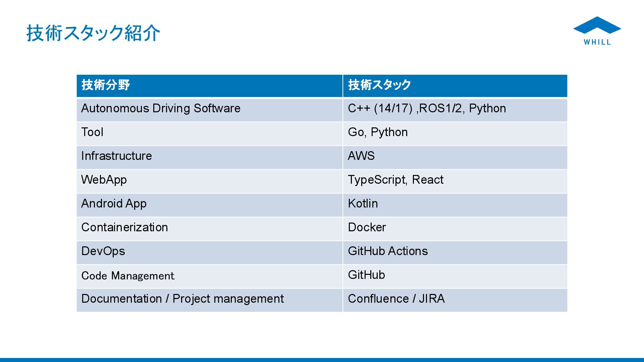Select the Code Management cell
Image resolution: width=644 pixels, height=362 pixels.
[128, 276]
